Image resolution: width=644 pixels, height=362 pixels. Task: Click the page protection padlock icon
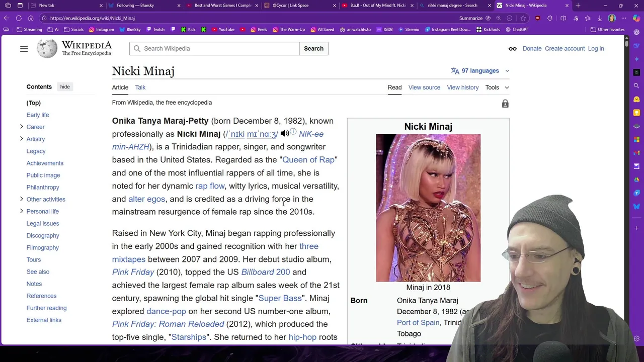[505, 104]
